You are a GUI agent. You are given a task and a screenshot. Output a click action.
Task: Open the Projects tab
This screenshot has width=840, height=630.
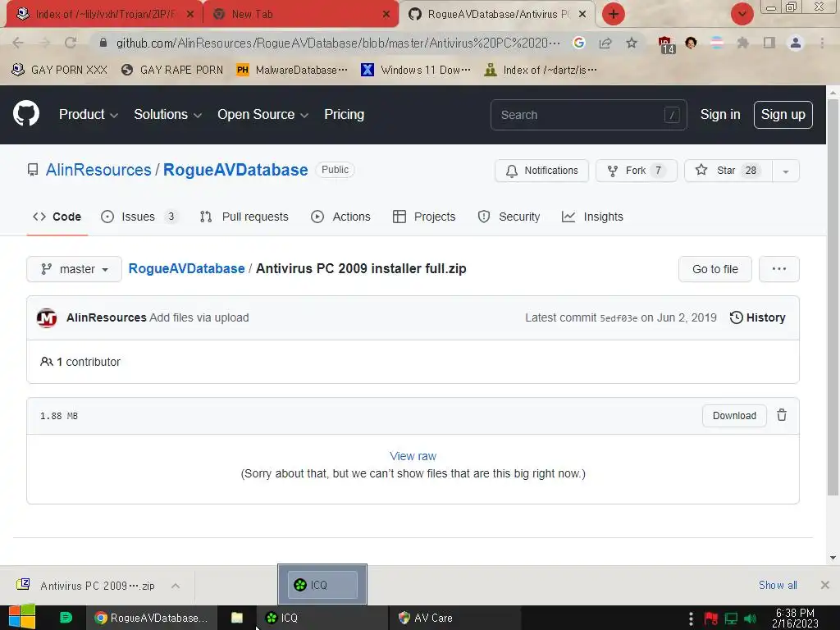coord(424,217)
